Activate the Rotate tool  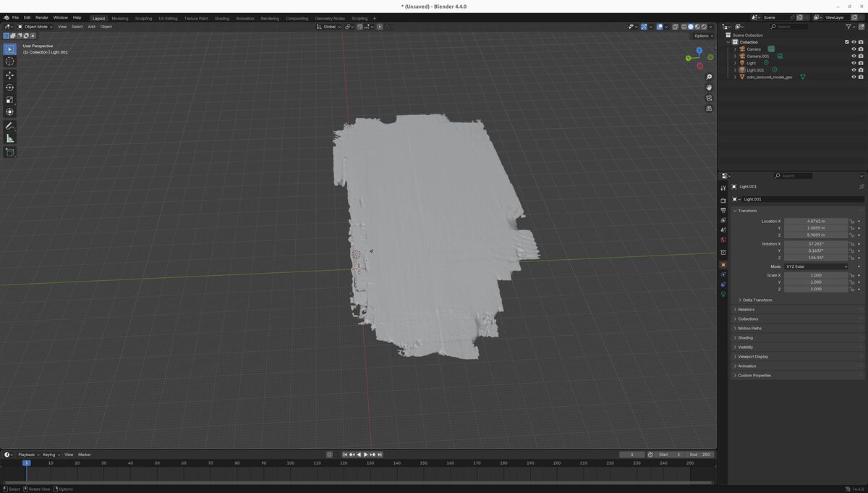[9, 87]
